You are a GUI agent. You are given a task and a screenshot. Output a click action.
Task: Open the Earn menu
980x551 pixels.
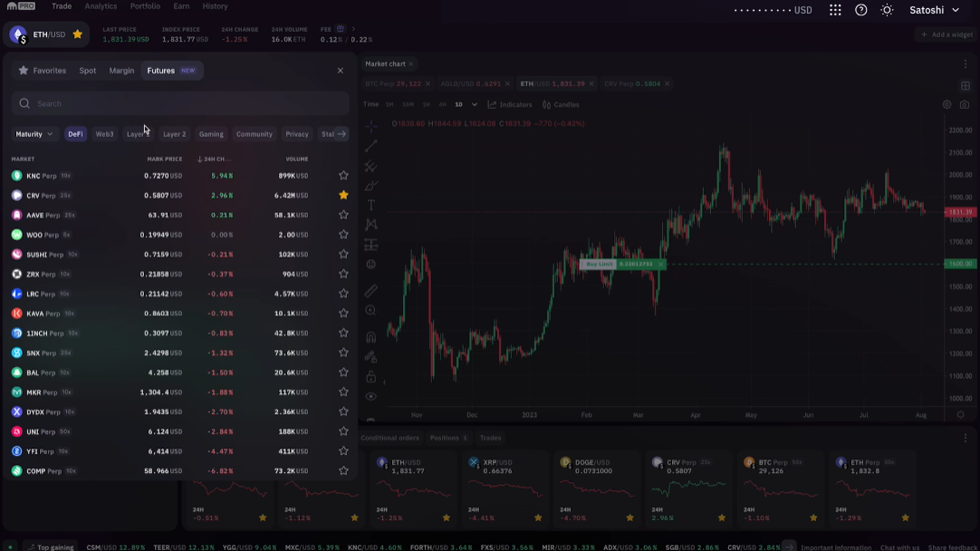click(181, 6)
